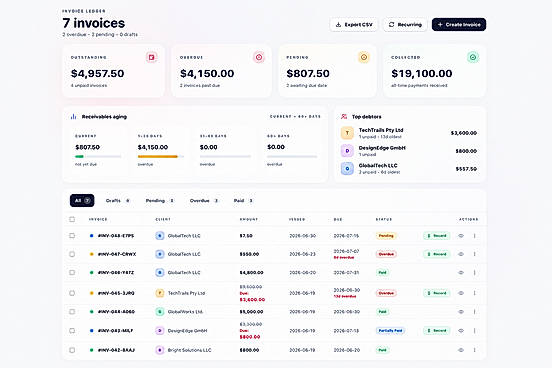Select checkbox for the GlobalWorks Ltd invoice
This screenshot has height=368, width=552.
click(72, 312)
